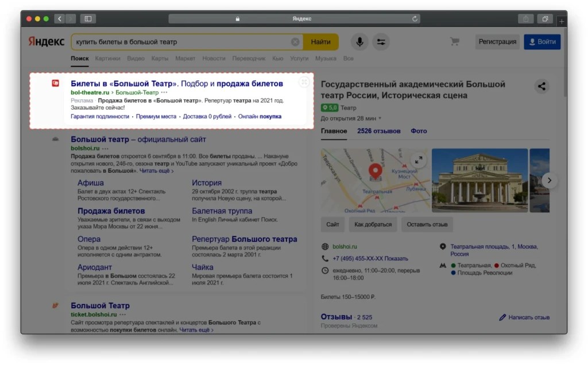Open a new tab with the plus icon
The width and height of the screenshot is (588, 365).
pos(562,21)
